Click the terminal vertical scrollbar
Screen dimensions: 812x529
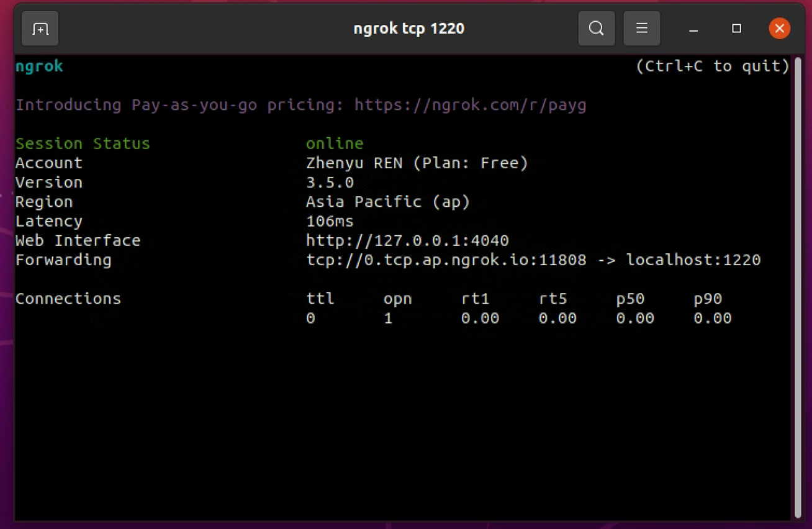click(798, 289)
